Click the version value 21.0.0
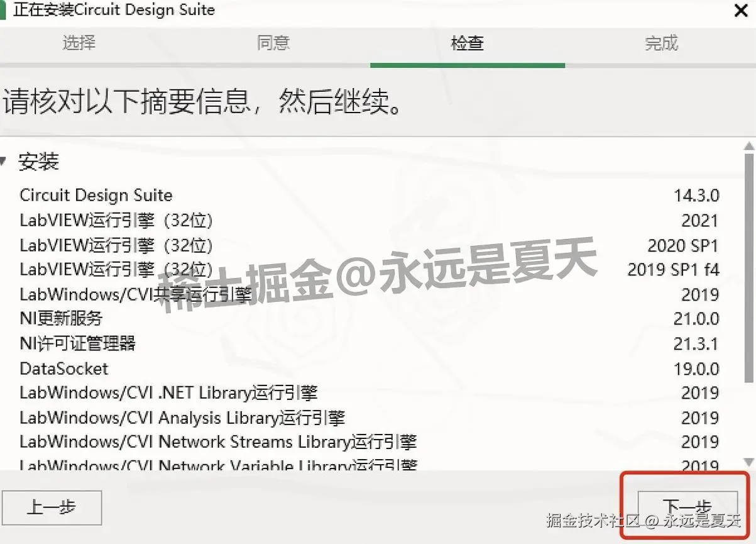The width and height of the screenshot is (756, 544). click(696, 319)
